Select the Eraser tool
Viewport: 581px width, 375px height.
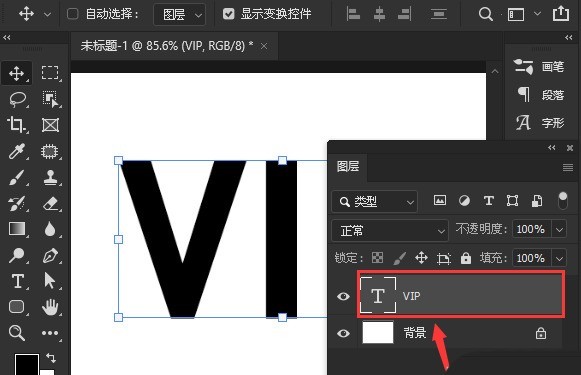pos(50,203)
